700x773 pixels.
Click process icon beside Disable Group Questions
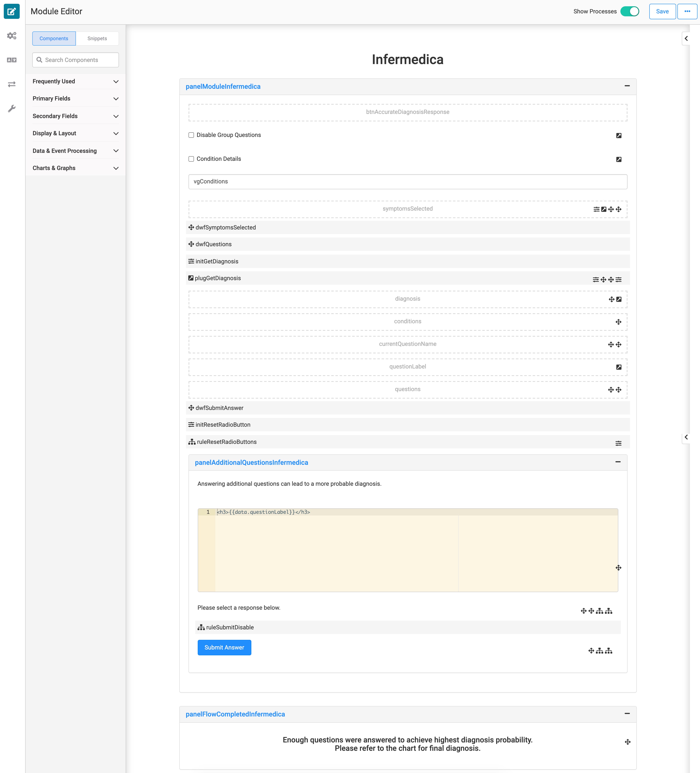[x=619, y=135]
